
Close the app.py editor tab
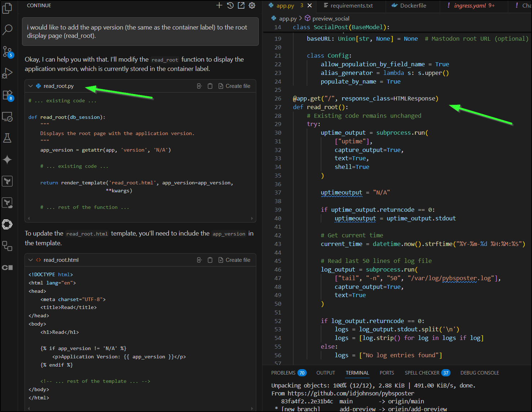tap(310, 5)
